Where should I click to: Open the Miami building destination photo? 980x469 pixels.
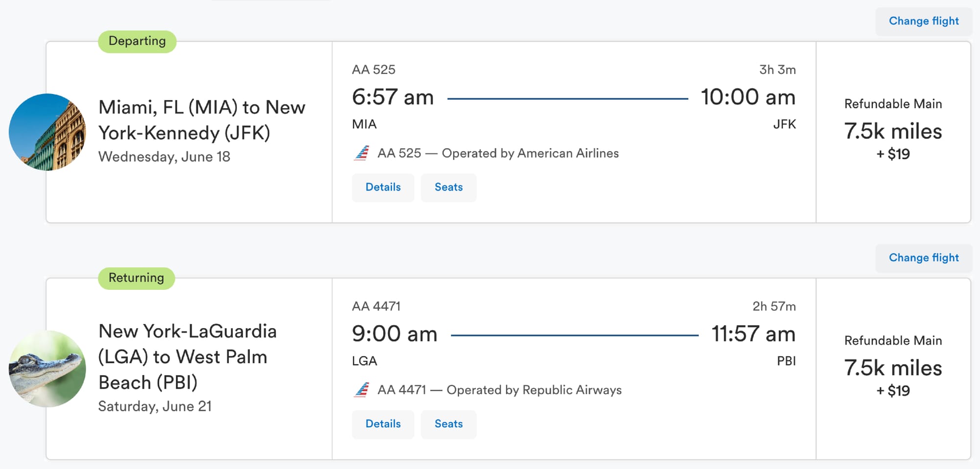(x=48, y=132)
